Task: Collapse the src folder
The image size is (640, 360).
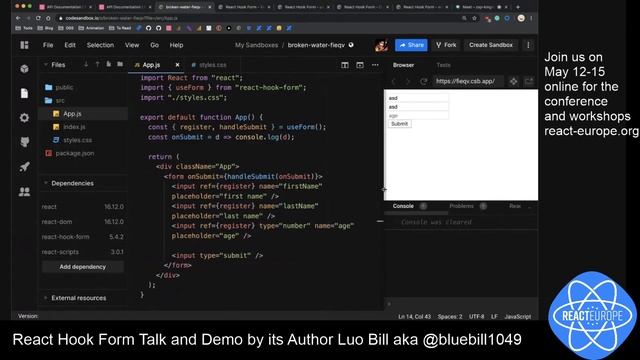Action: [60, 100]
